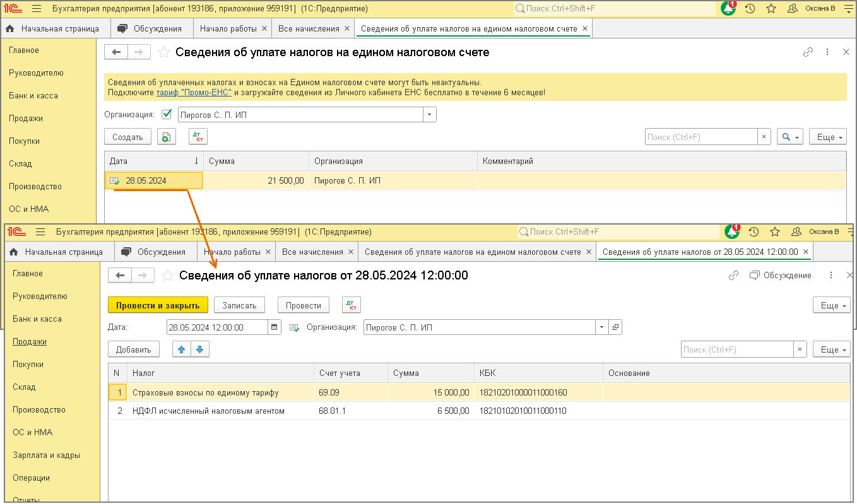The height and width of the screenshot is (504, 857).
Task: Show Дт/Кт postings icon in document form
Action: pos(352,305)
